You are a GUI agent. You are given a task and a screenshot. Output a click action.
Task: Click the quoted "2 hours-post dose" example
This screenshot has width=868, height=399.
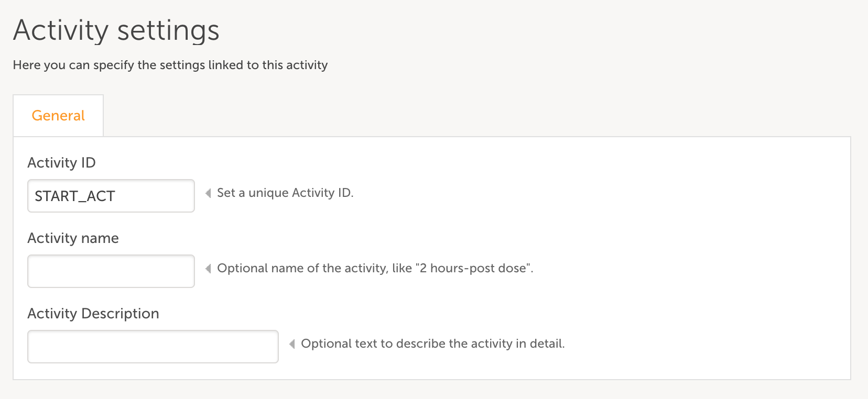pyautogui.click(x=473, y=268)
